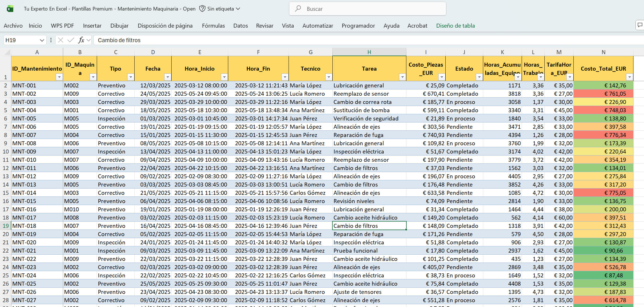Viewport: 644px width, 307px height.
Task: Open the Tarea column filter dropdown
Action: coord(402,77)
